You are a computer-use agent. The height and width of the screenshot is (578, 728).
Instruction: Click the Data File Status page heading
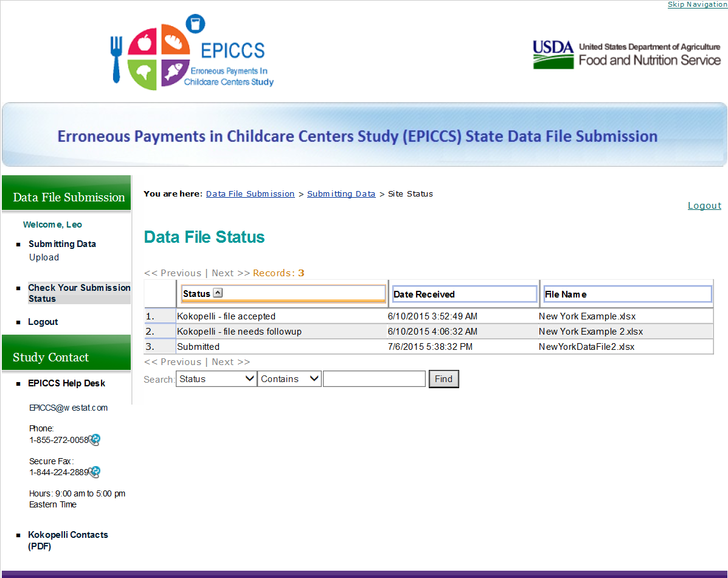pos(204,237)
